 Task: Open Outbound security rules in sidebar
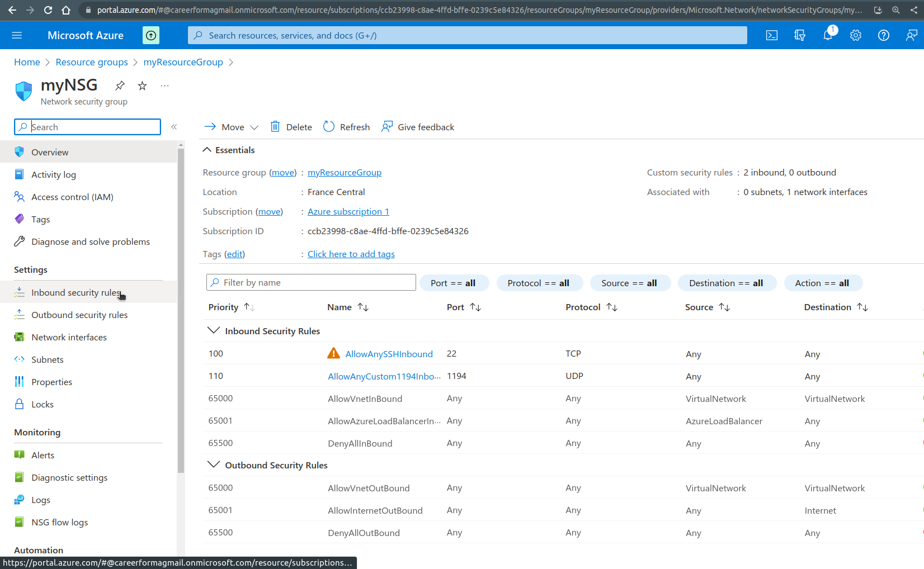pyautogui.click(x=79, y=315)
